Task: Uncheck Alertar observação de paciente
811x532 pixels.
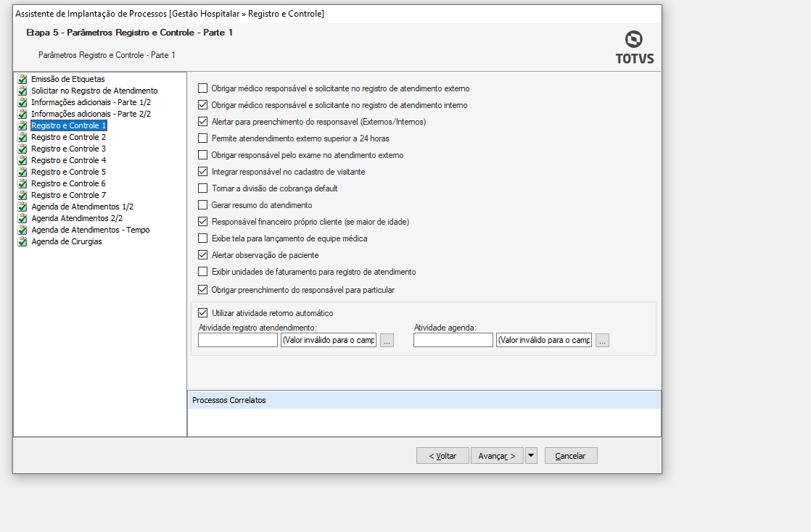Action: pos(203,255)
